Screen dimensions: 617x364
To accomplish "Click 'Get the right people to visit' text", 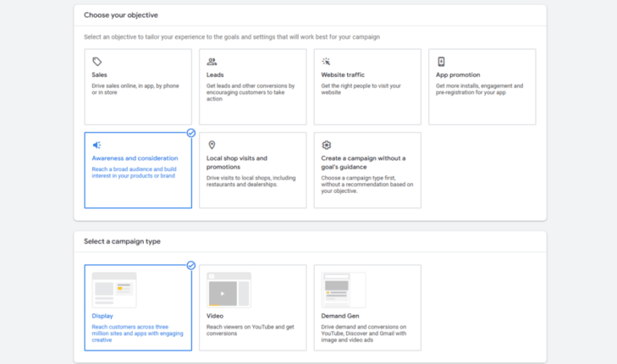I will [x=361, y=89].
